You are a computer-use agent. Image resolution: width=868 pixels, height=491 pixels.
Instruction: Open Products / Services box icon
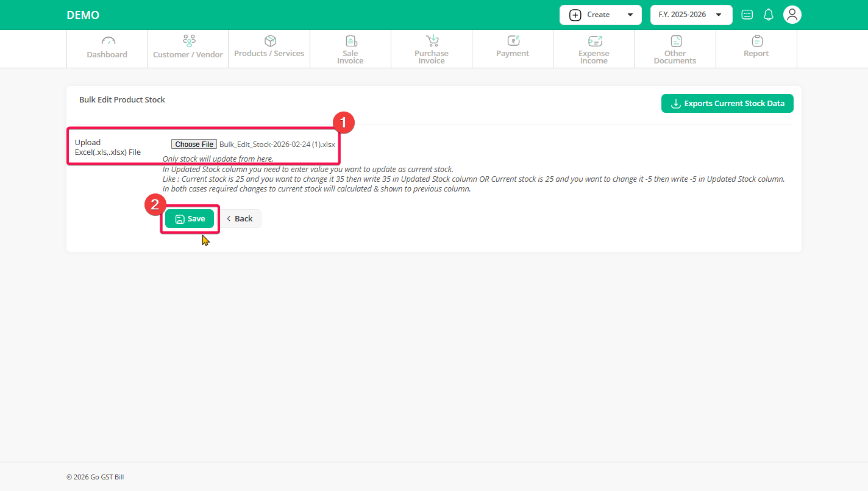tap(270, 41)
